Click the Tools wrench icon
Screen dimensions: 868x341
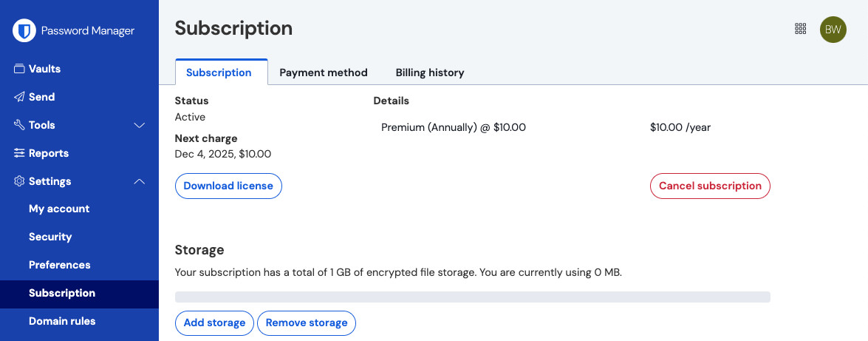click(x=19, y=125)
